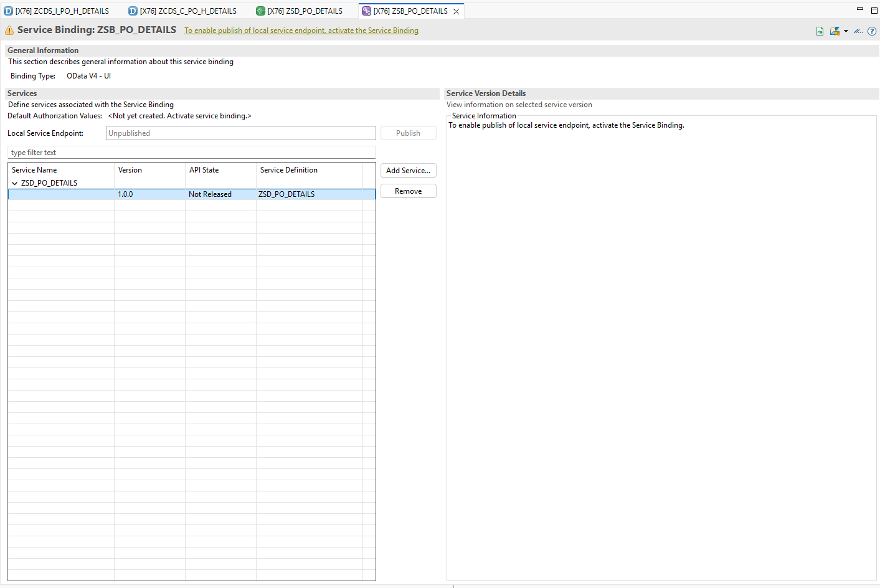880x588 pixels.
Task: Switch to the ZCDS_I_PO_H_DETAILS tab
Action: coord(62,11)
